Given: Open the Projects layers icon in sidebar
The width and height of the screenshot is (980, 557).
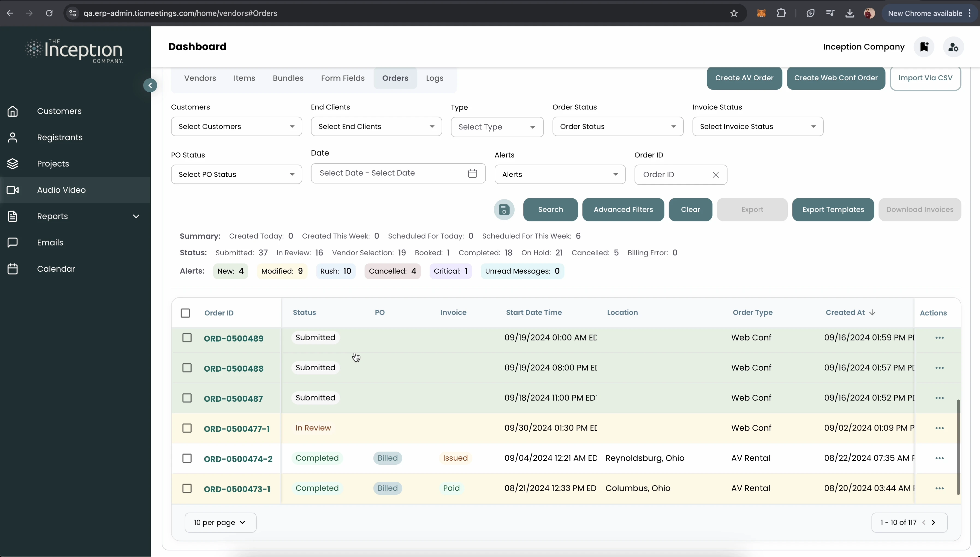Looking at the screenshot, I should [x=13, y=164].
